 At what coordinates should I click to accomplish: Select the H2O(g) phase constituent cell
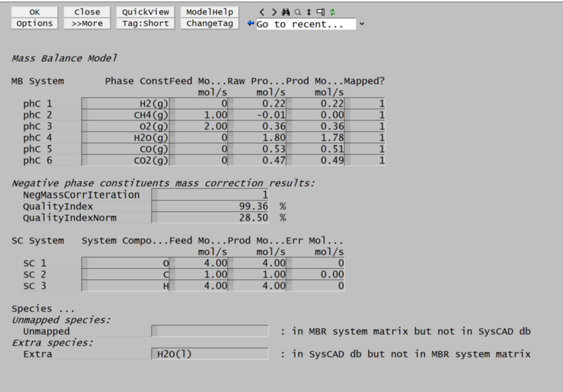(x=126, y=137)
